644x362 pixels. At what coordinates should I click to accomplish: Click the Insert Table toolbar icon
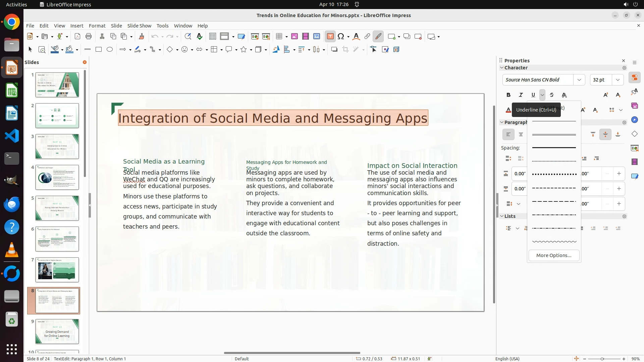(x=279, y=37)
